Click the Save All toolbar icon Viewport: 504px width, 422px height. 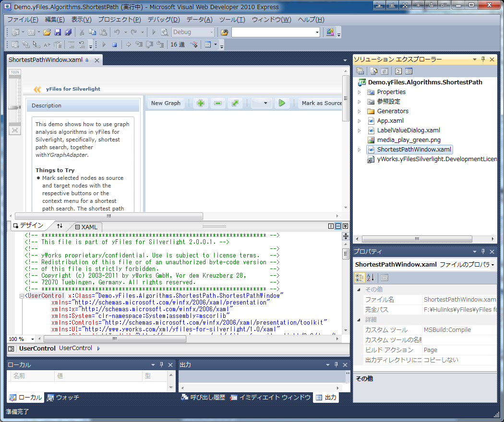[68, 32]
